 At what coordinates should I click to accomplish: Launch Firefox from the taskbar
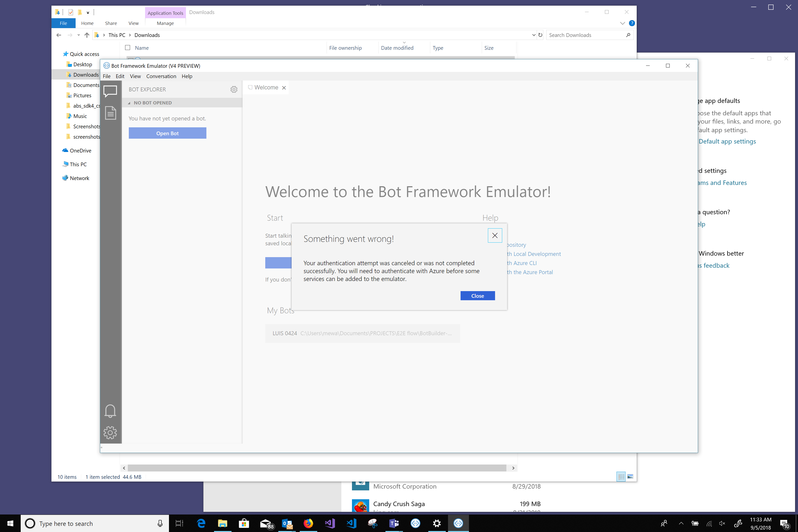coord(308,523)
